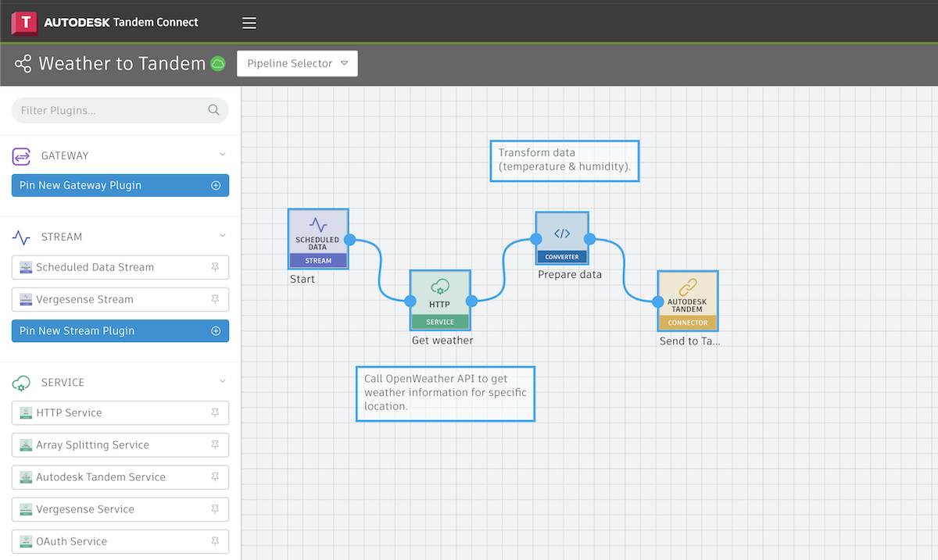Click plus icon on Pin New Stream Plugin
This screenshot has width=938, height=560.
coord(216,331)
